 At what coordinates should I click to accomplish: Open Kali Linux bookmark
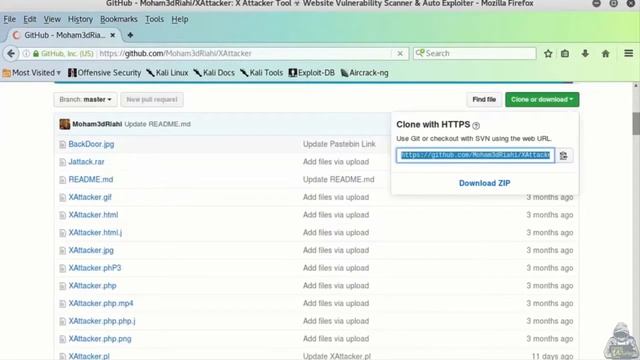click(x=167, y=73)
